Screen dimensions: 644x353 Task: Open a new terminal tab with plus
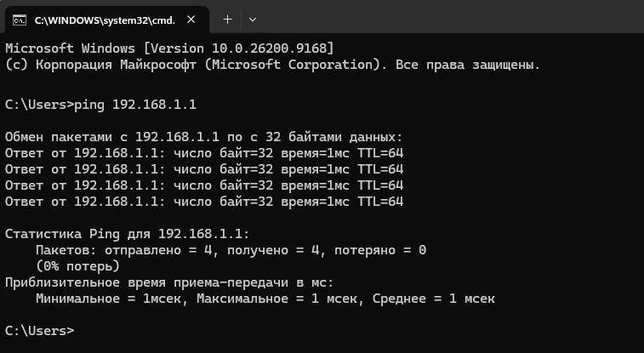pyautogui.click(x=227, y=20)
